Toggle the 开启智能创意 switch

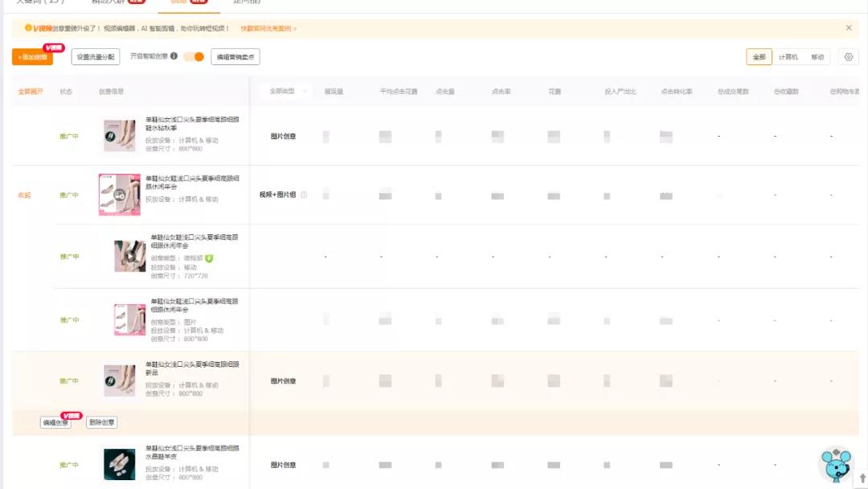coord(194,56)
